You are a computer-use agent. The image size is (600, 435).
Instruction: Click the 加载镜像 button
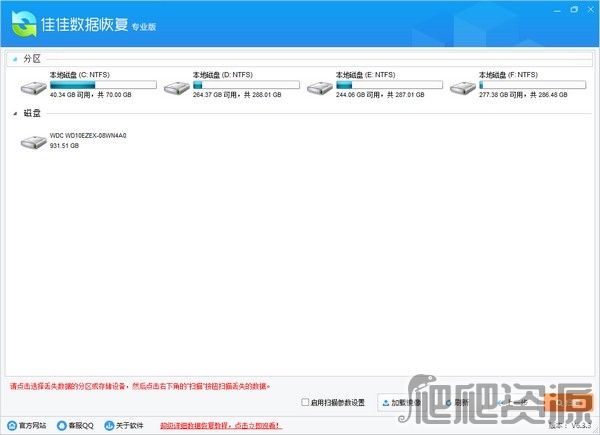point(401,402)
